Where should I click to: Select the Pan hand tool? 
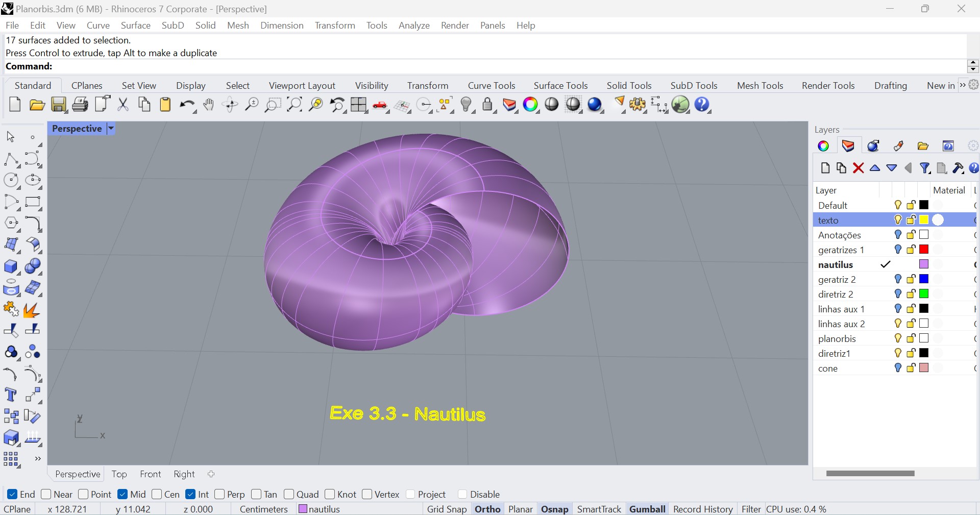(208, 105)
